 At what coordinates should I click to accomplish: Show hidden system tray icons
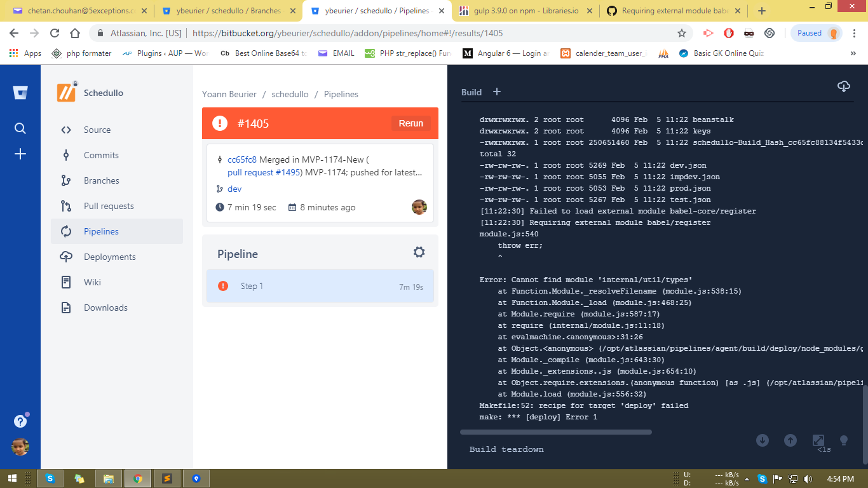(747, 478)
